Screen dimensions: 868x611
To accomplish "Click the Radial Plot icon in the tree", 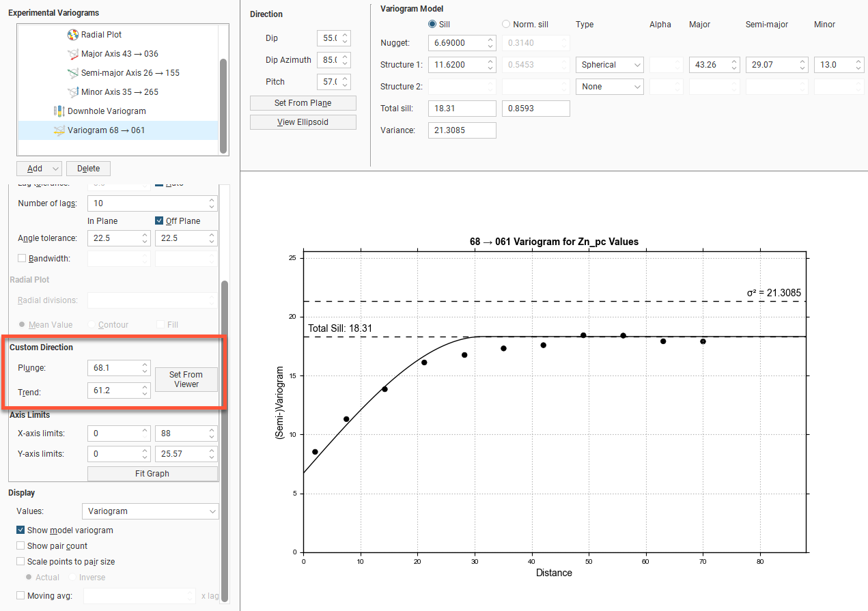I will pos(73,35).
